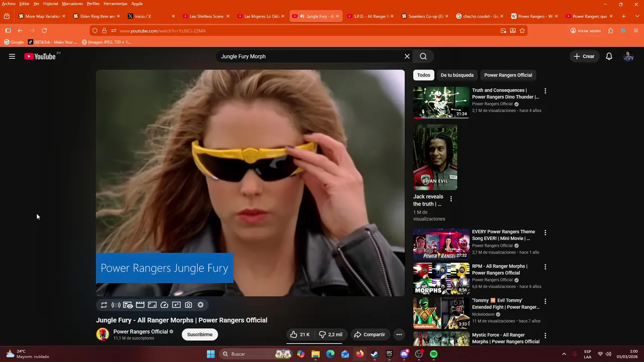Open options for EVERY Power Rangers Theme Song
The height and width of the screenshot is (362, 644).
tap(545, 233)
